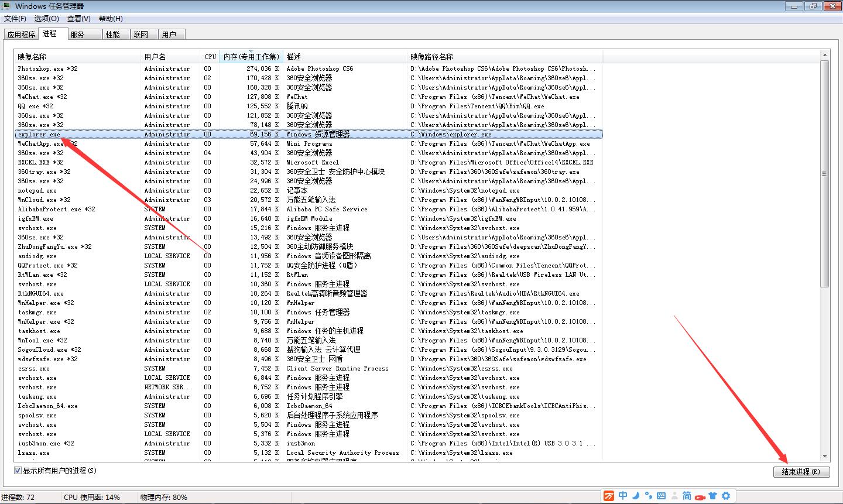Image resolution: width=843 pixels, height=504 pixels.
Task: Select the IcbcDaemon_64.exe process row
Action: click(309, 406)
